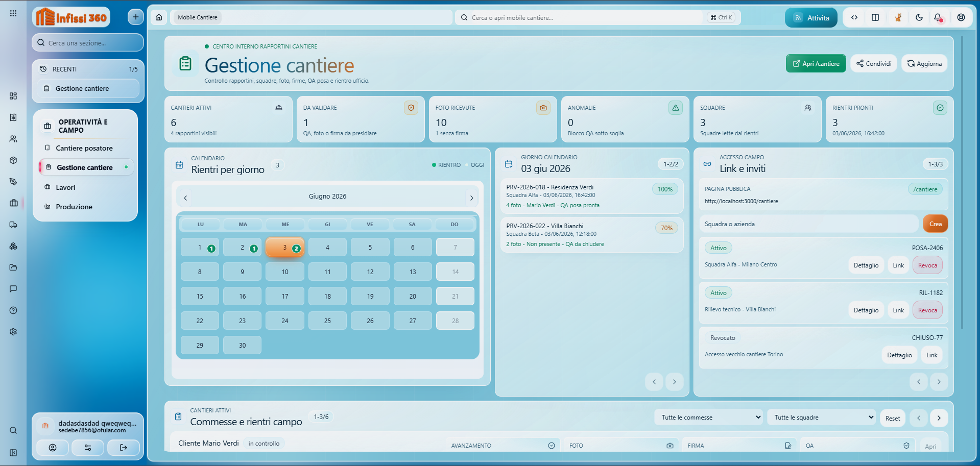Click Link for the CHIUSO-77 access
The image size is (980, 466).
[932, 355]
